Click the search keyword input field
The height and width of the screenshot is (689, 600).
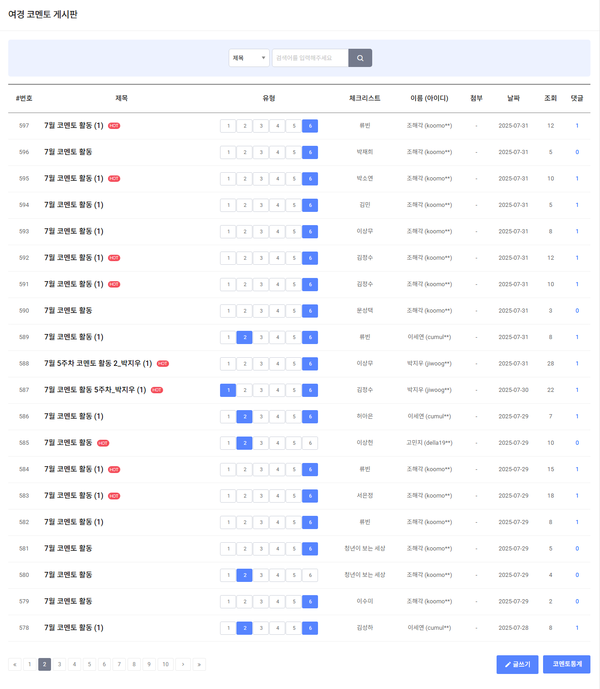tap(310, 58)
